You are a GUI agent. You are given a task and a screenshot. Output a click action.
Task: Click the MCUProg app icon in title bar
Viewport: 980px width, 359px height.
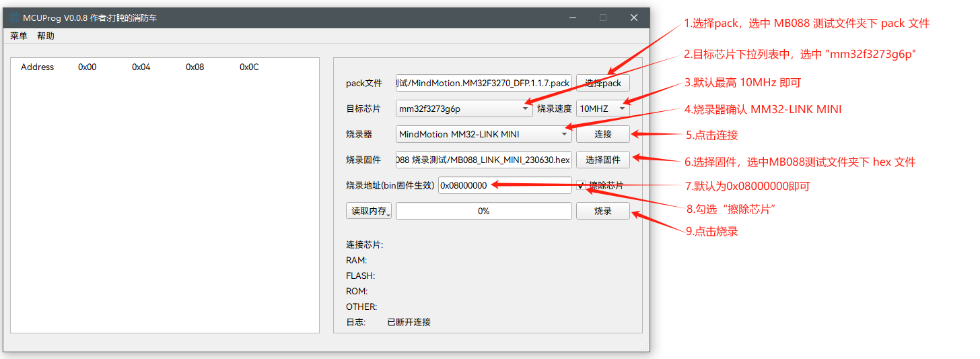[x=14, y=18]
